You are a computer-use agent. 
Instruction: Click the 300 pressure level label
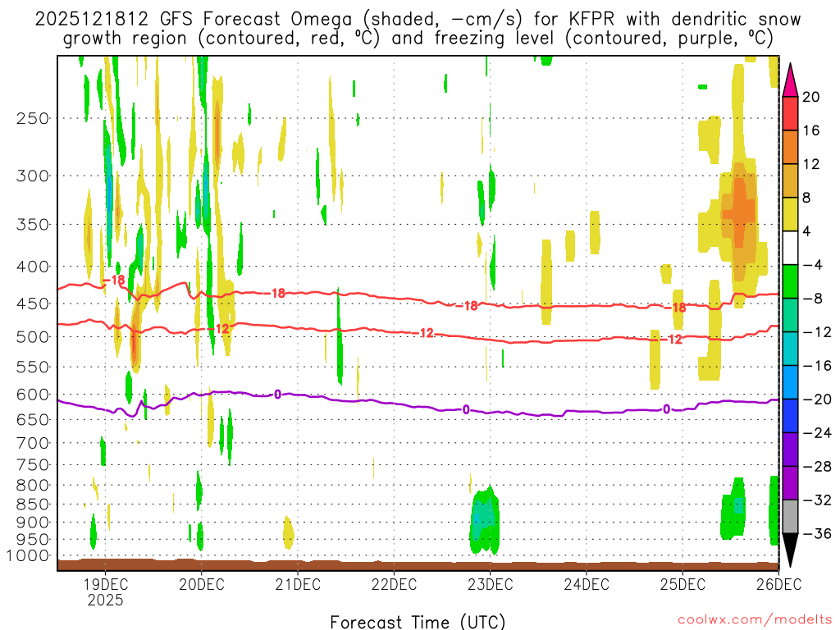(x=33, y=176)
